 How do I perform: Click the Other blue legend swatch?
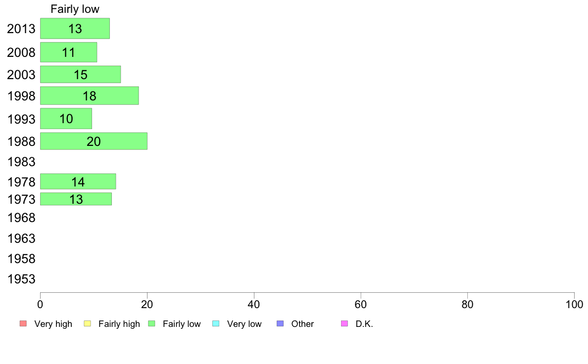pyautogui.click(x=280, y=323)
